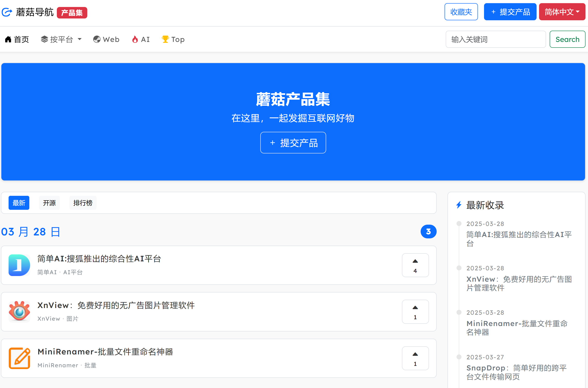
Task: Click the green Search button
Action: 567,39
